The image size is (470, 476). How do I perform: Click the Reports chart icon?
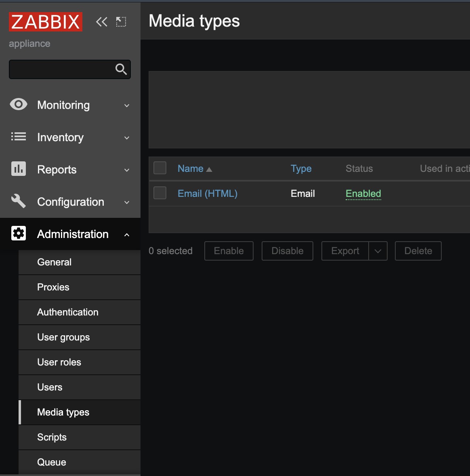click(x=19, y=169)
